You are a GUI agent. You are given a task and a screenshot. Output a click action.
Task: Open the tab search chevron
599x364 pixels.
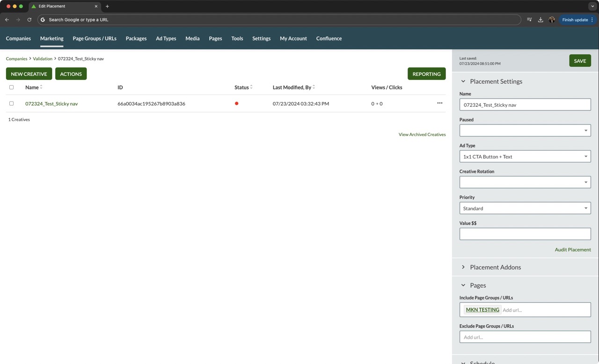click(x=592, y=7)
